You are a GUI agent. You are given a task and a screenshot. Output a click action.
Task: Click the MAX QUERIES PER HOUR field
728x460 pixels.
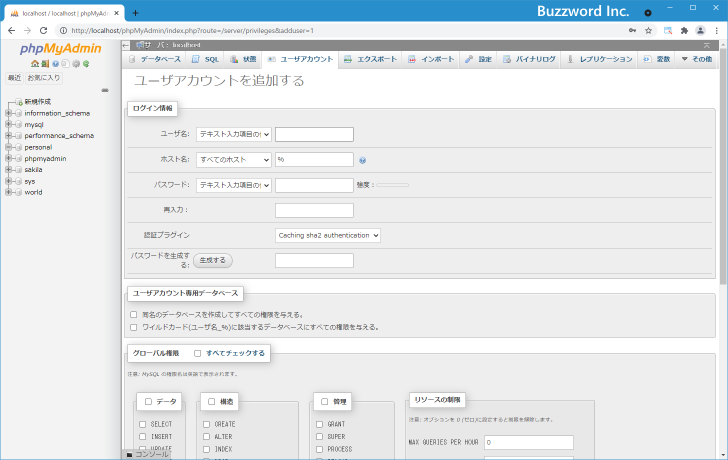(x=529, y=442)
